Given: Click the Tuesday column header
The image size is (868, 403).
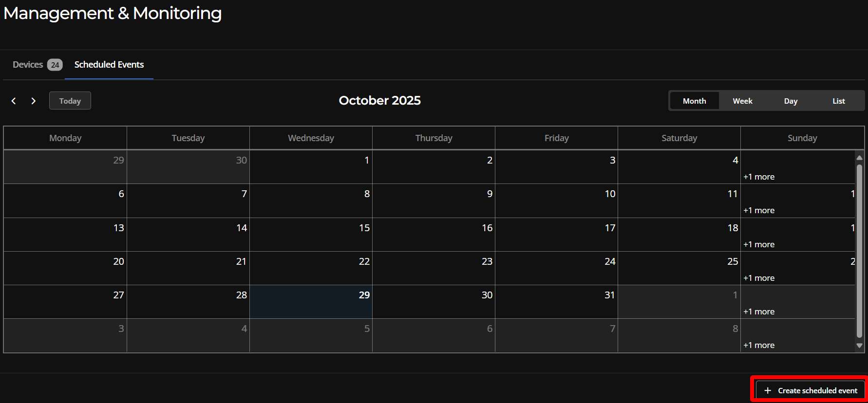Looking at the screenshot, I should (188, 138).
